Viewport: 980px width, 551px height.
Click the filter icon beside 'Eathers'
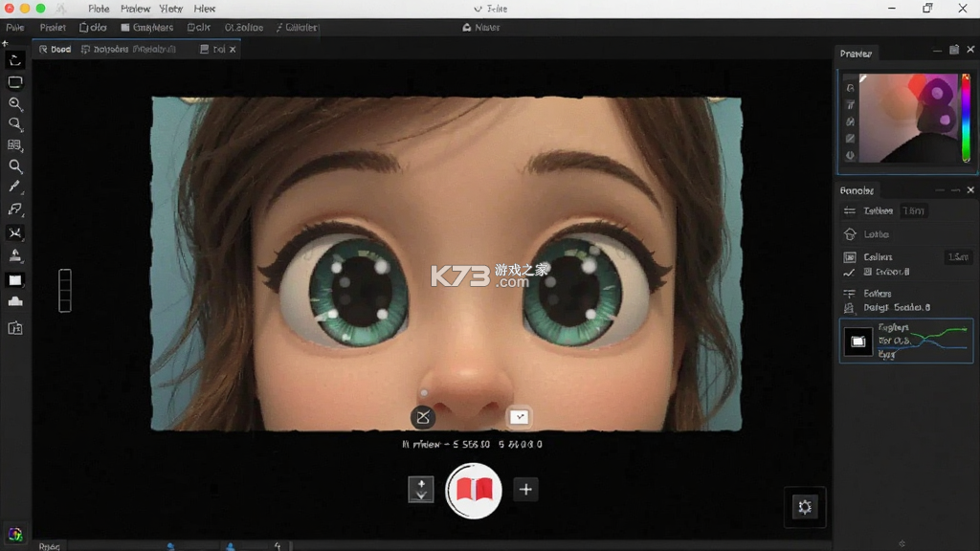850,293
